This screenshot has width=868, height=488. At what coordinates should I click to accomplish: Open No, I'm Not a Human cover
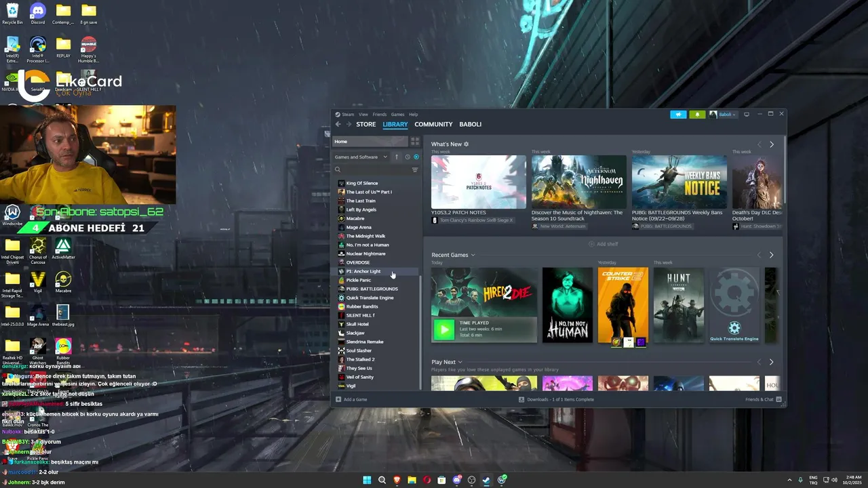point(568,305)
